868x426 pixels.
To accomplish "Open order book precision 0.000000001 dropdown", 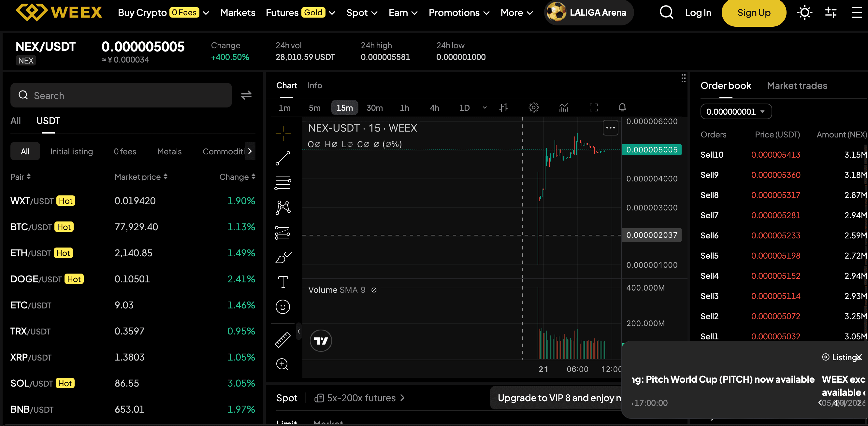I will (736, 111).
